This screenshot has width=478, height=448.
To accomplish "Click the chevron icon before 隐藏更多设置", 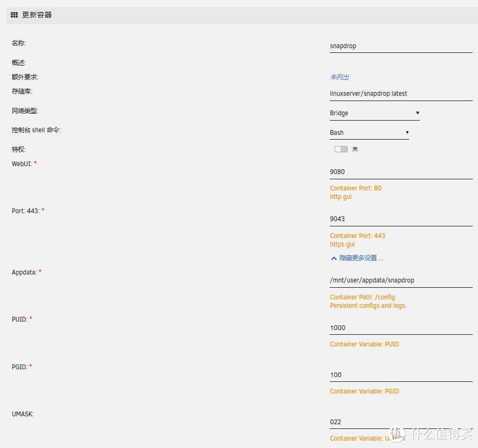I will tap(334, 258).
